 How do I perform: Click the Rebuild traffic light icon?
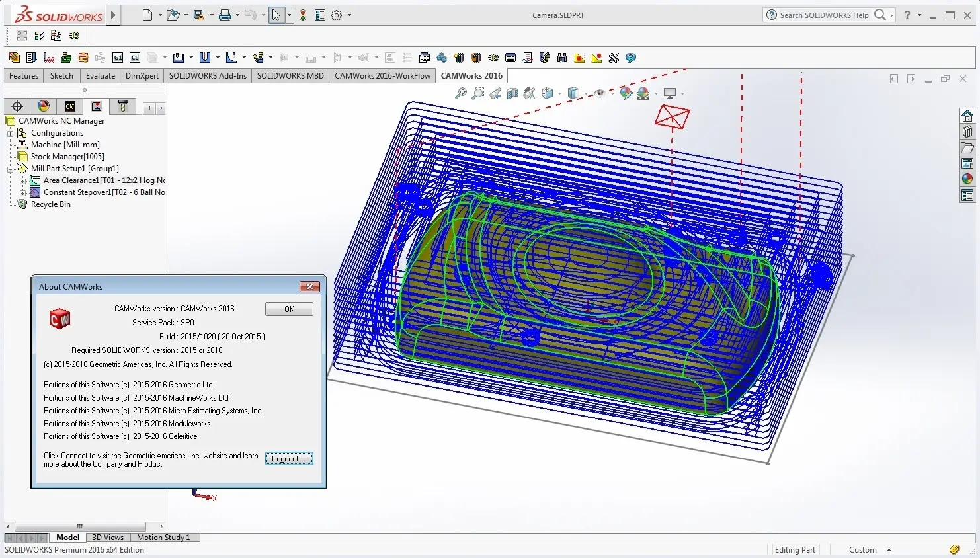[303, 15]
